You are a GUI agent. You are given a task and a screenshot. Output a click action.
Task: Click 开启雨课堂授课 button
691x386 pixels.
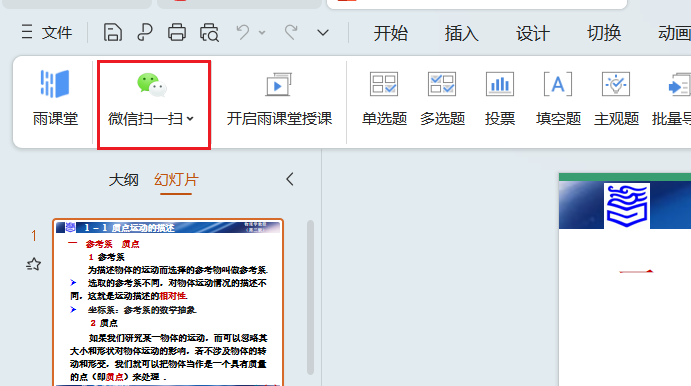coord(279,99)
